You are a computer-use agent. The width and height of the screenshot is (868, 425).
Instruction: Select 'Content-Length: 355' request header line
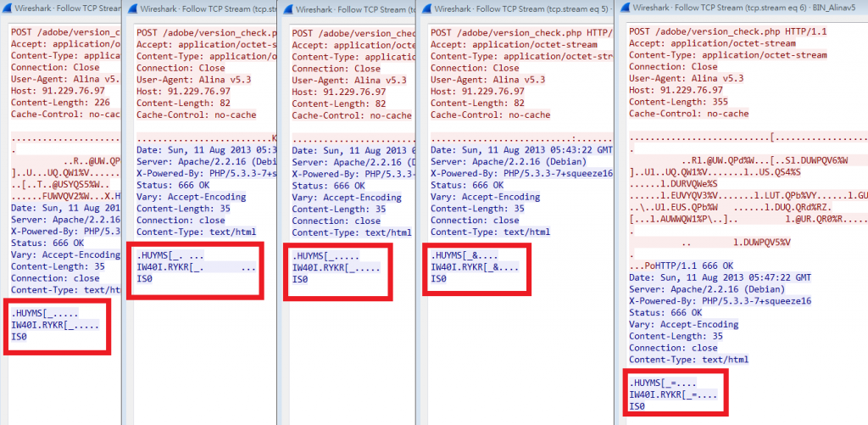coord(679,102)
